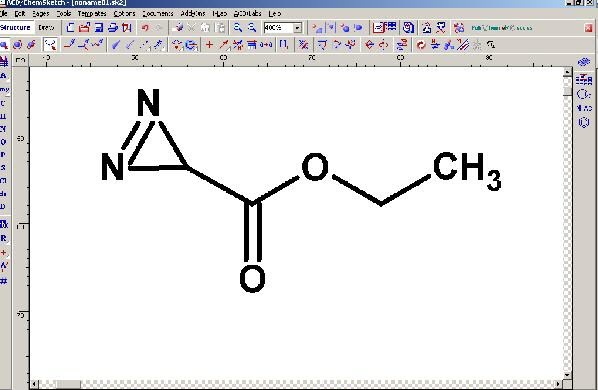The height and width of the screenshot is (390, 598).
Task: Open the Help menu
Action: click(275, 14)
